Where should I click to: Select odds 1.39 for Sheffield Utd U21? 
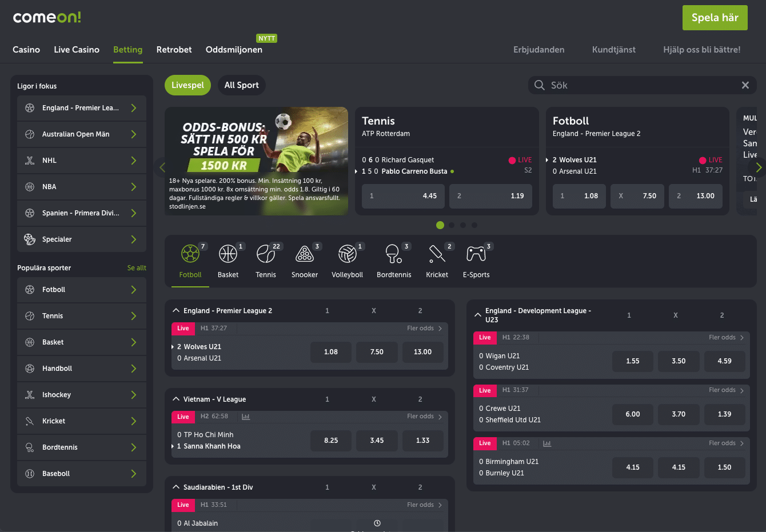pyautogui.click(x=724, y=414)
